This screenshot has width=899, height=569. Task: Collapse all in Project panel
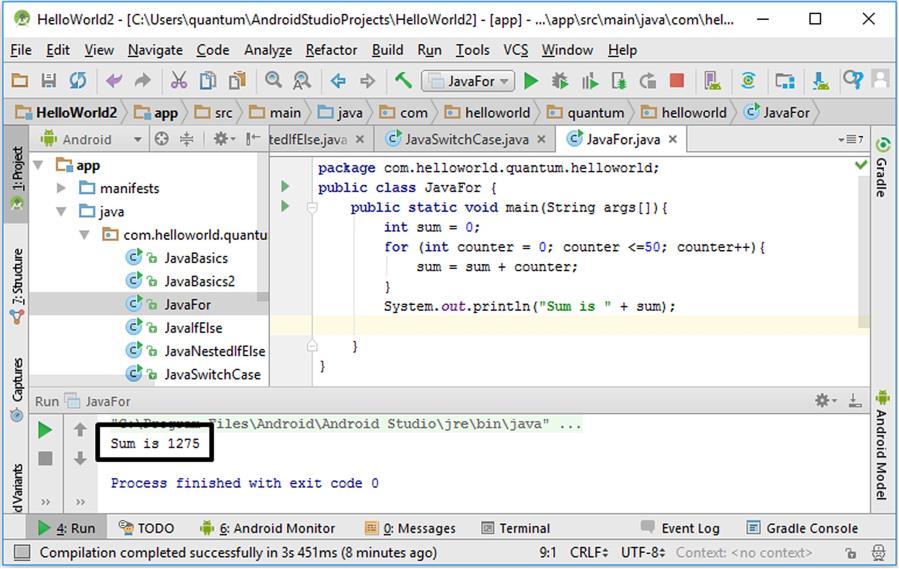187,139
